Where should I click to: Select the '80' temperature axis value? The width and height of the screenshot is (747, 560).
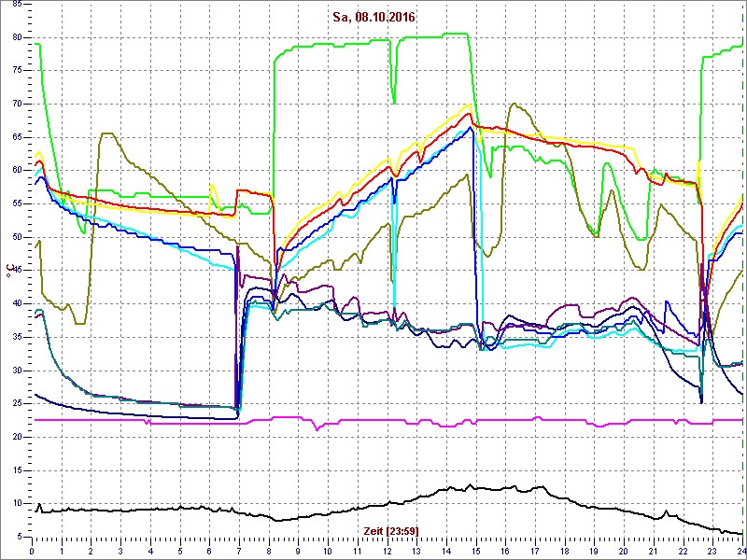(x=17, y=37)
